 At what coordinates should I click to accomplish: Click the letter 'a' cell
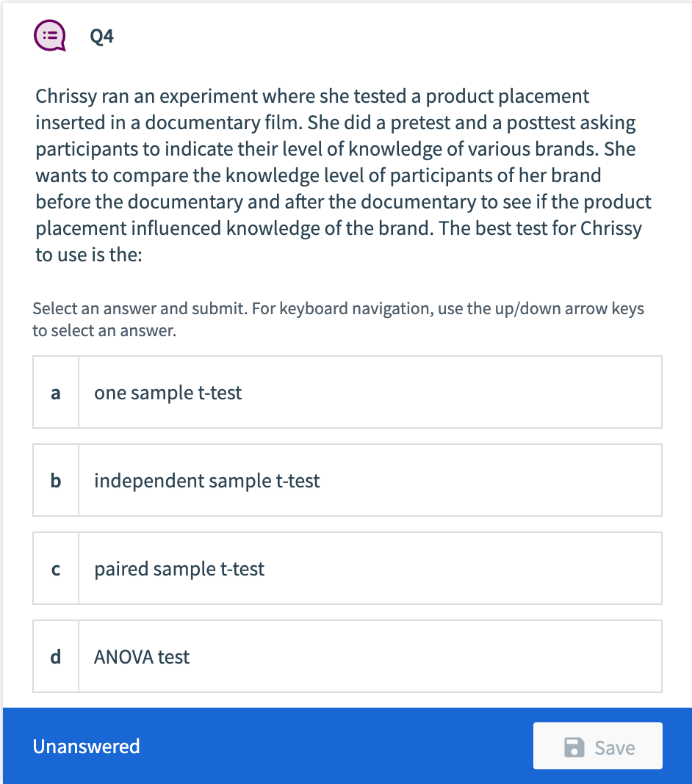tap(55, 392)
